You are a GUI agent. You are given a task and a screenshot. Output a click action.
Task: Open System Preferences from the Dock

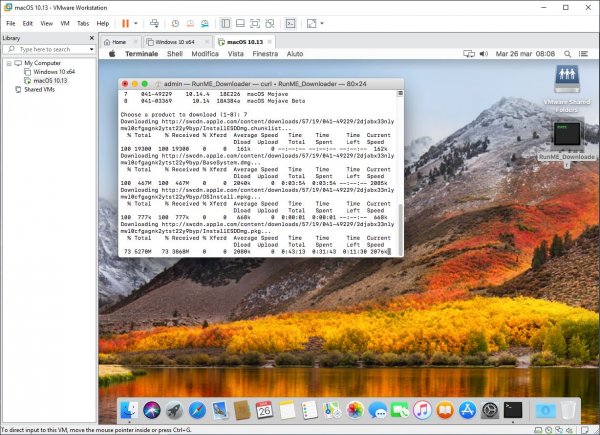(490, 410)
